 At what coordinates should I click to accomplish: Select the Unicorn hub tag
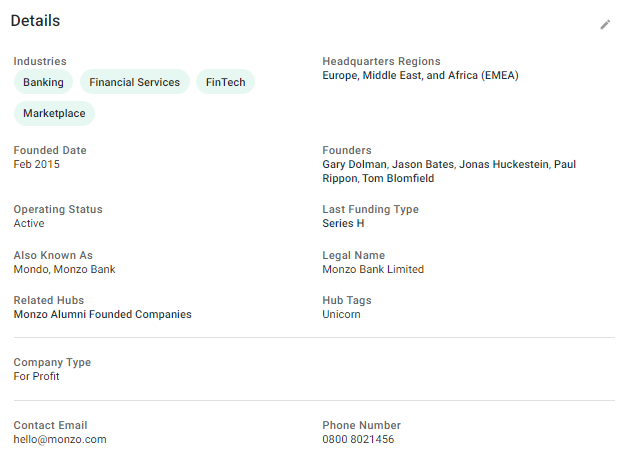[x=341, y=314]
